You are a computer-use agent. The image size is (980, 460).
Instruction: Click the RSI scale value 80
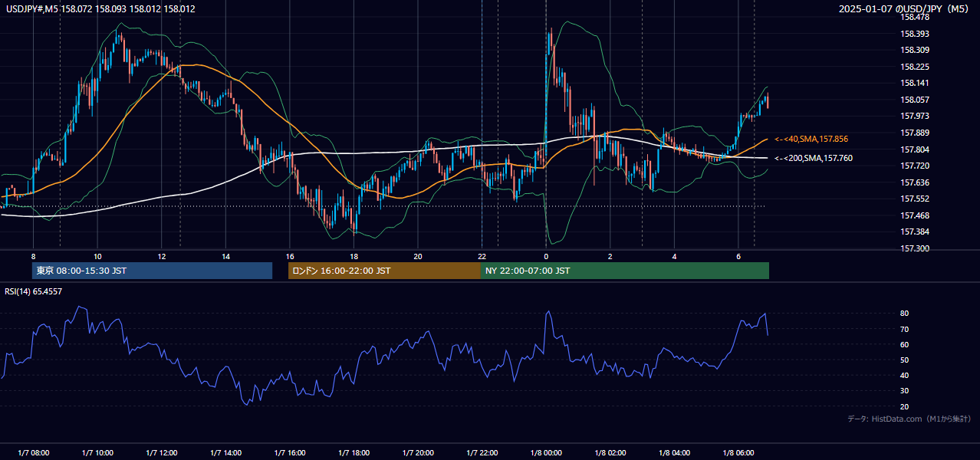coord(905,314)
